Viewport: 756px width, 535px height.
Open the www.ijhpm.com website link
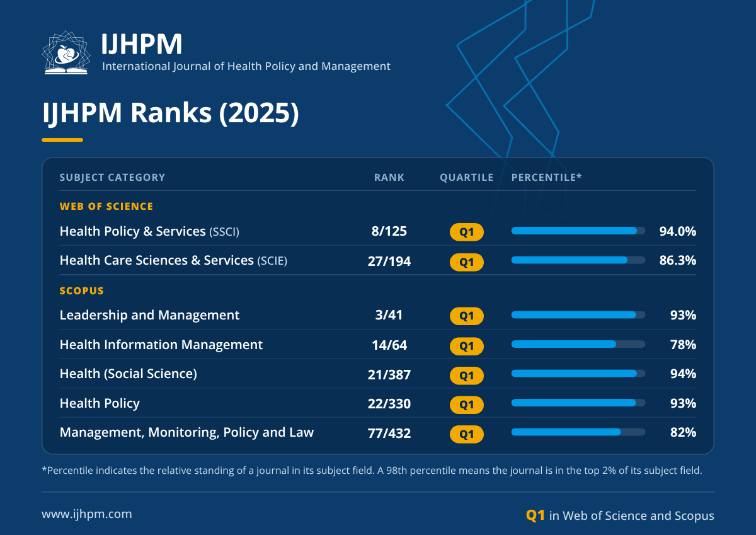coord(87,514)
